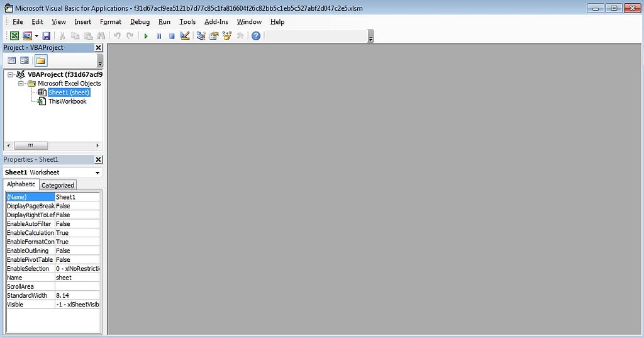Screen dimensions: 644x338
Task: Open Project panel toolbar options arrow
Action: tap(100, 61)
